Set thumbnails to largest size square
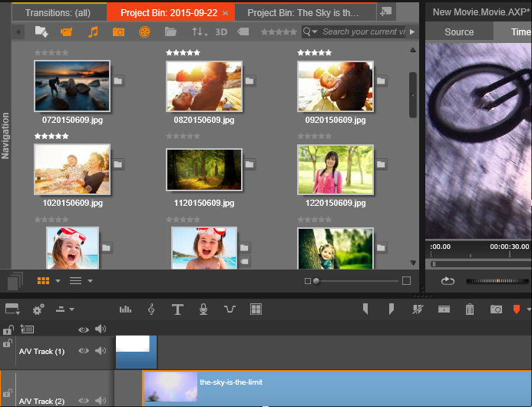Viewport: 532px width, 407px height. tap(406, 281)
